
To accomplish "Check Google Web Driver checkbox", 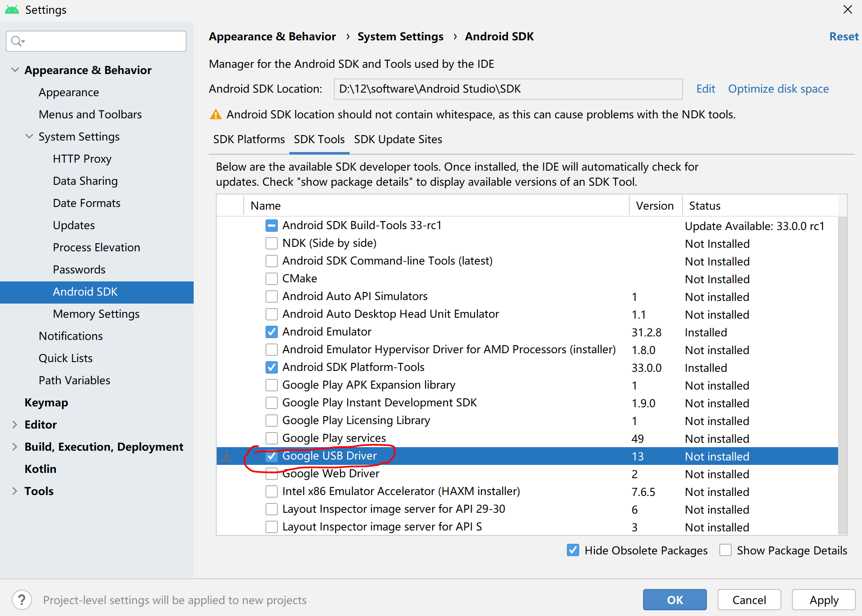I will 271,474.
